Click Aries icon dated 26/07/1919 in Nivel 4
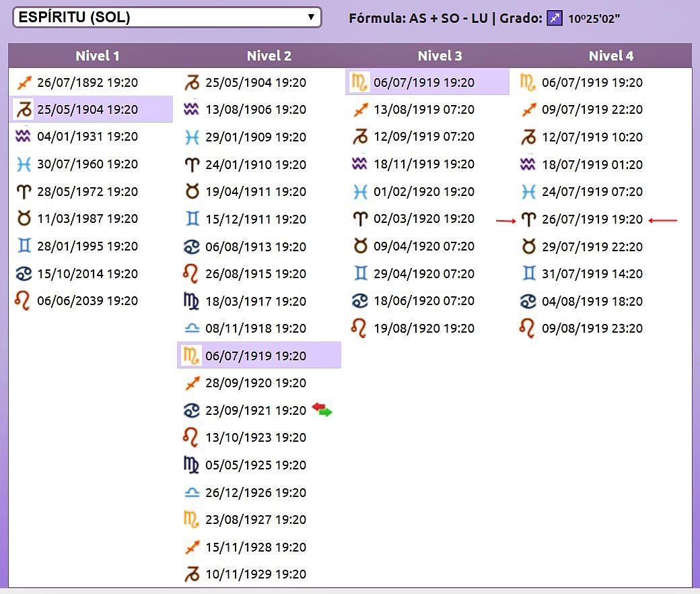 point(528,220)
